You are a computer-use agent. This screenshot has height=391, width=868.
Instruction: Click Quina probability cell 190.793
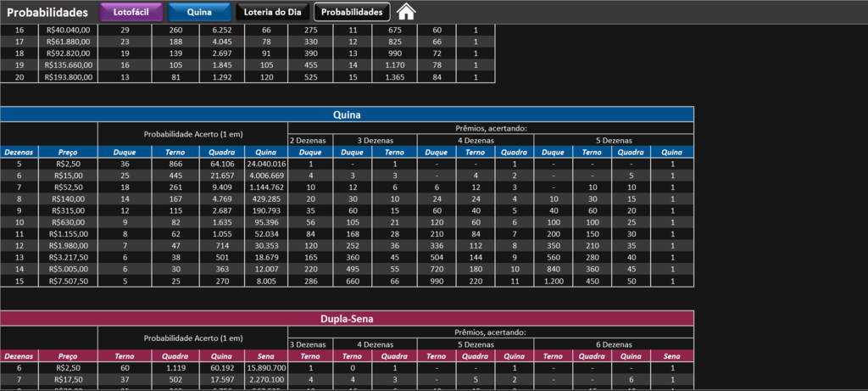(x=266, y=210)
